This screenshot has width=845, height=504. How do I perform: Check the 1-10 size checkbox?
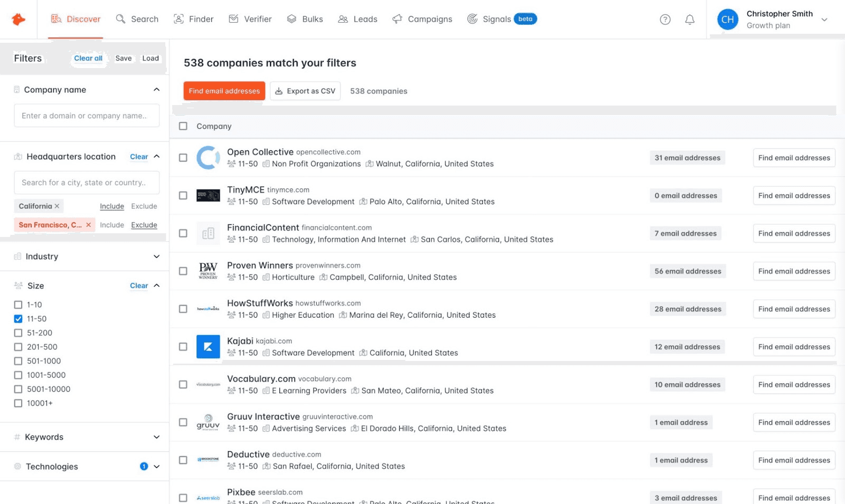pos(18,305)
